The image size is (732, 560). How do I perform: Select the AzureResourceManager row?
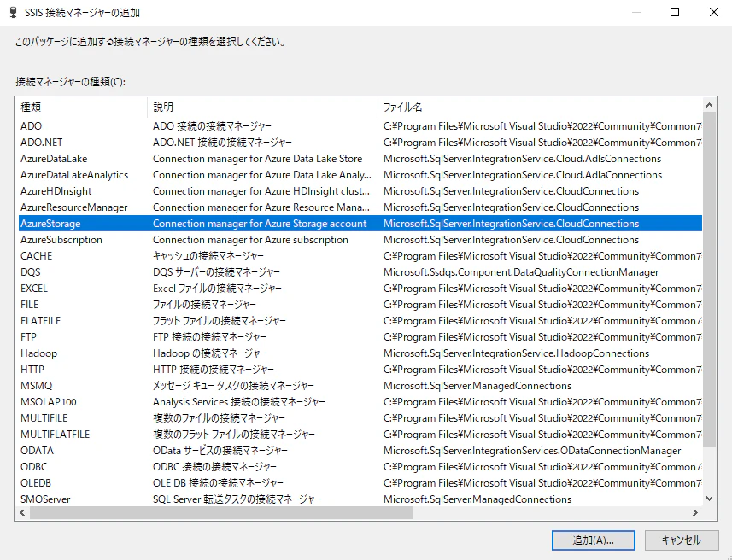point(360,207)
